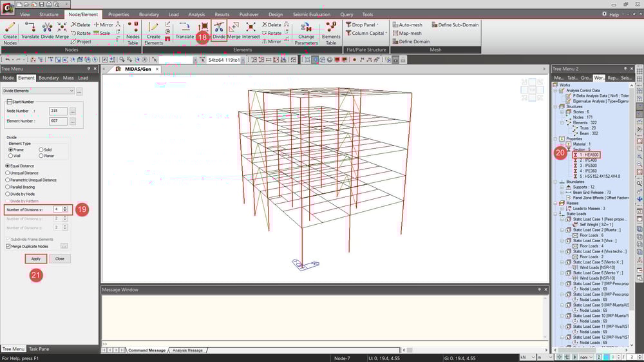Open the Boundary ribbon tab
The height and width of the screenshot is (362, 644).
pyautogui.click(x=149, y=14)
